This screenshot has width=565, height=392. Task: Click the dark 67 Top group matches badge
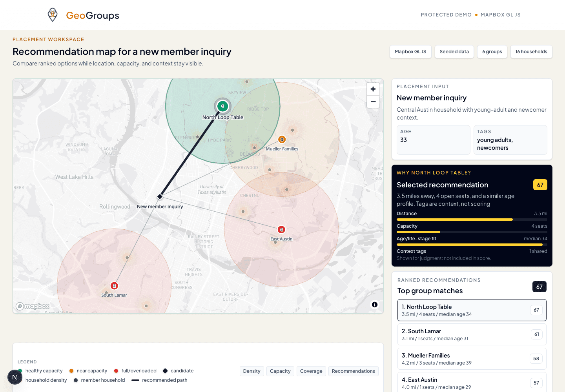pyautogui.click(x=539, y=287)
